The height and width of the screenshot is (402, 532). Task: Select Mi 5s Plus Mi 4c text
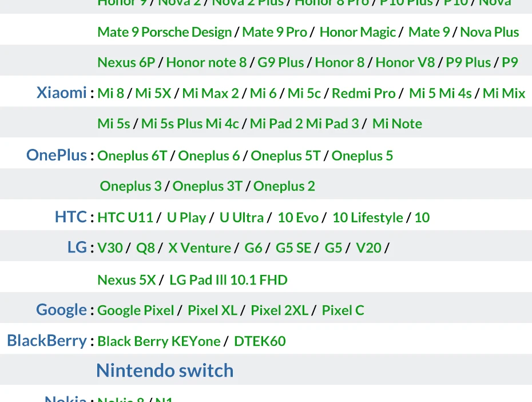[x=190, y=124]
